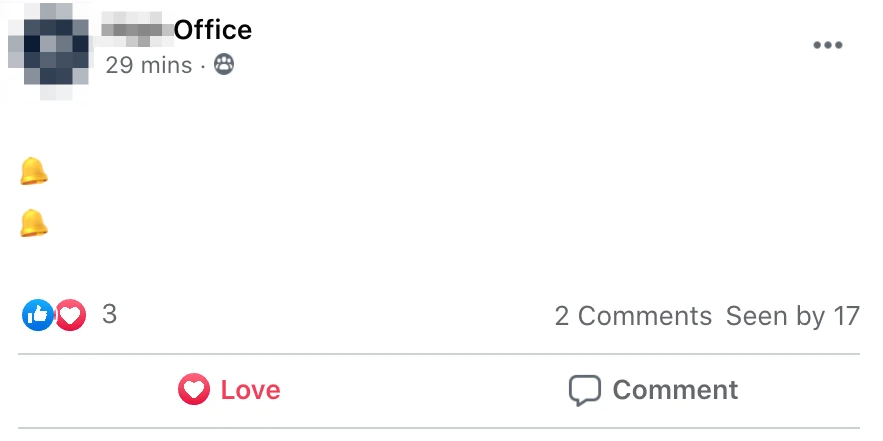Click the speech bubble Comment icon
883x441 pixels.
585,390
